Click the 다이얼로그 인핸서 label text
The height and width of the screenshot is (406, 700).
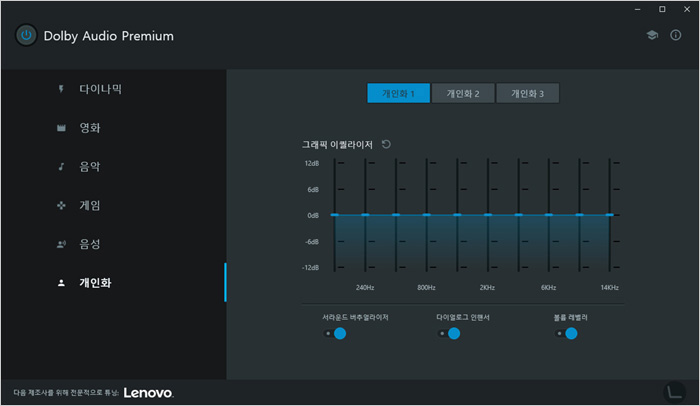click(463, 317)
